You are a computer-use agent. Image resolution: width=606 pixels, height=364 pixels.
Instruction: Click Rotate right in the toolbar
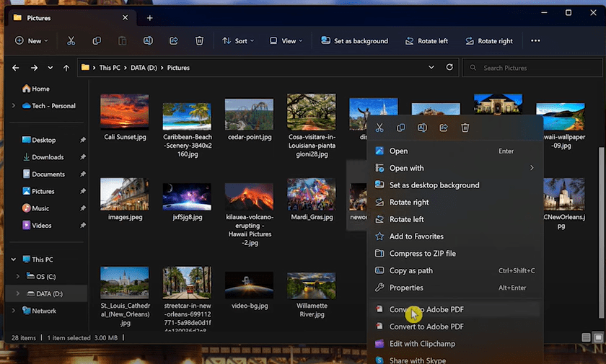489,40
